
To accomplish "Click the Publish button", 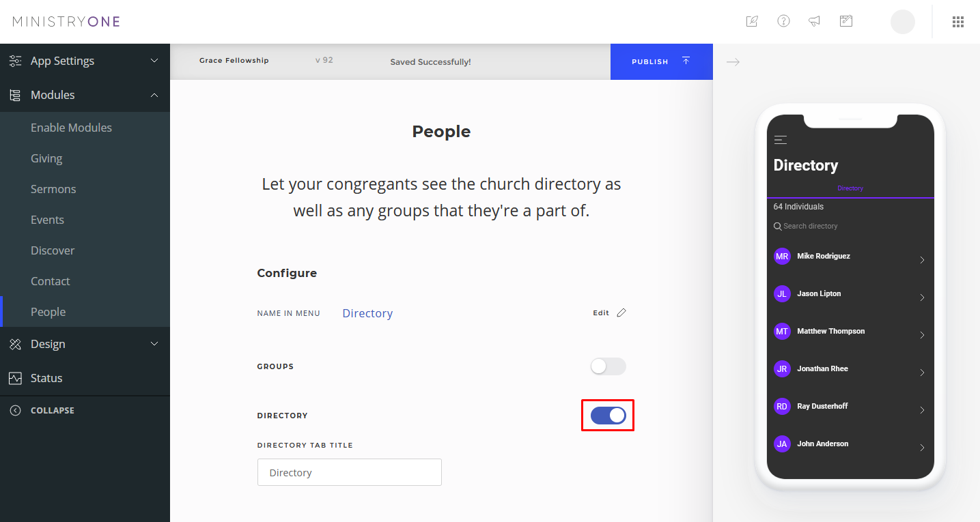I will click(x=662, y=61).
